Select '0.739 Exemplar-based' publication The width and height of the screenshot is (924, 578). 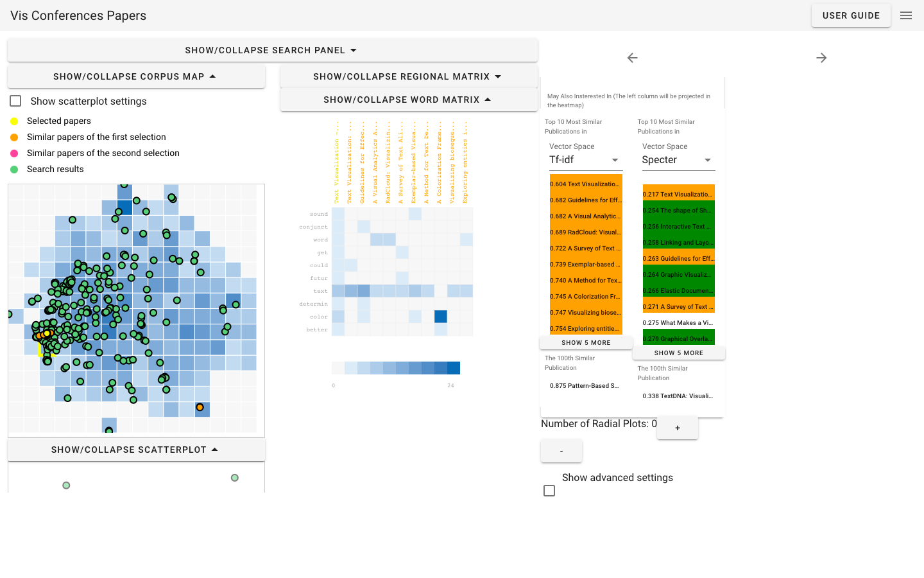point(586,265)
